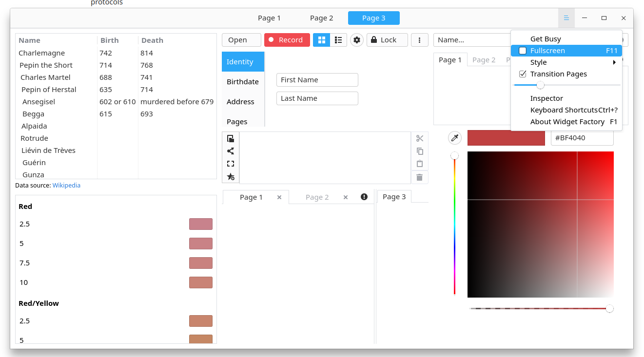
Task: Open the three-dot more options button
Action: 420,40
